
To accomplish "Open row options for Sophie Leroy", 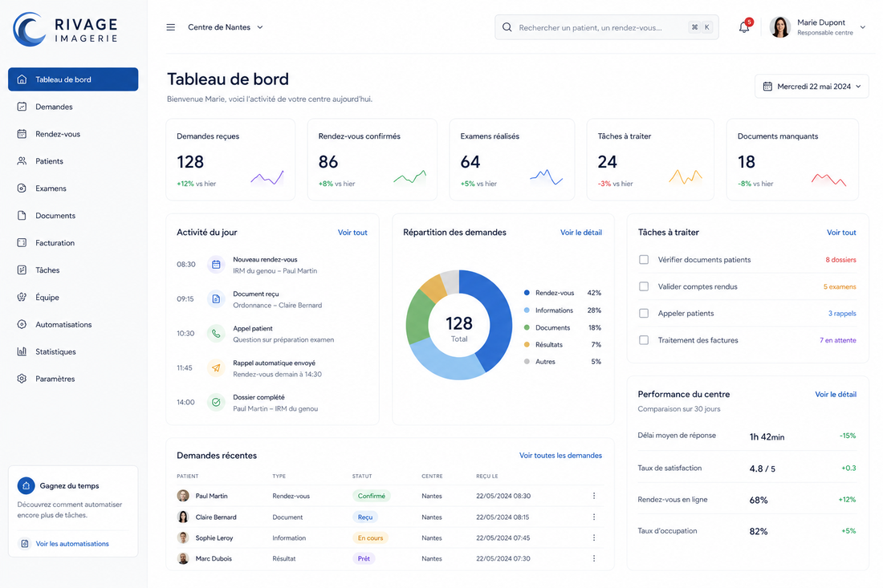I will (x=593, y=537).
